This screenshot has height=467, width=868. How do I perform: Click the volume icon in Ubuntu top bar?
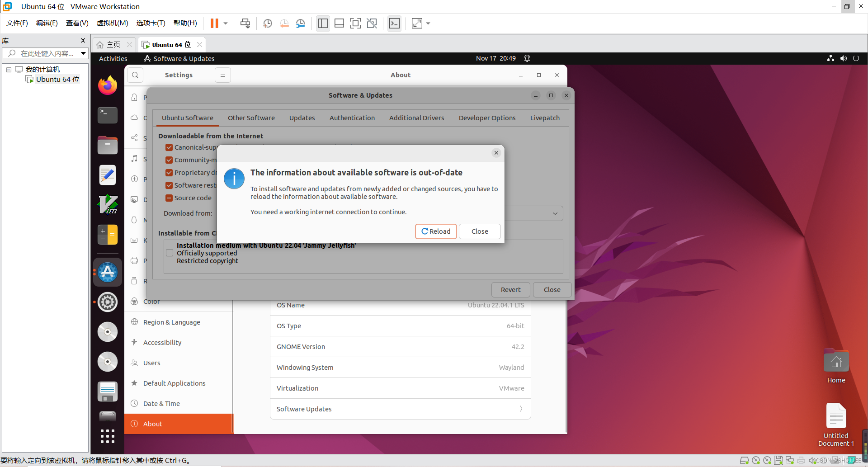click(843, 58)
